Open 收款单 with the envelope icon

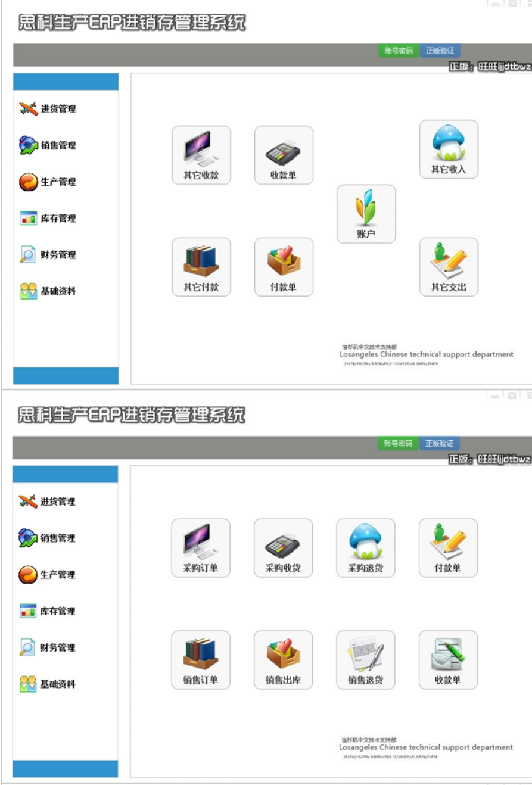447,659
